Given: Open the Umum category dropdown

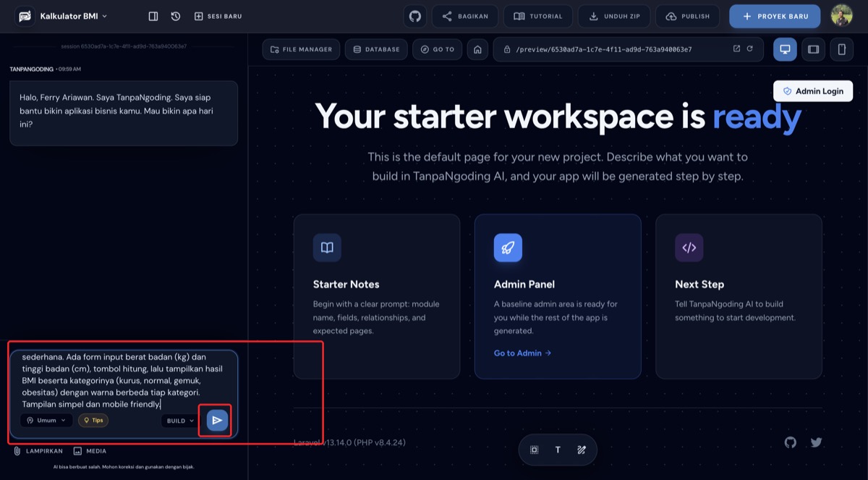Looking at the screenshot, I should [x=46, y=421].
